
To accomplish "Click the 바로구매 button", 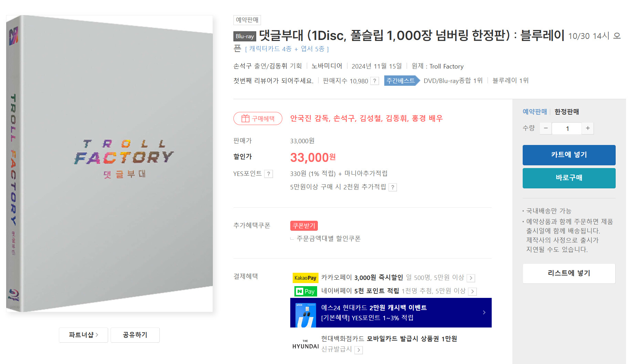I will (569, 178).
